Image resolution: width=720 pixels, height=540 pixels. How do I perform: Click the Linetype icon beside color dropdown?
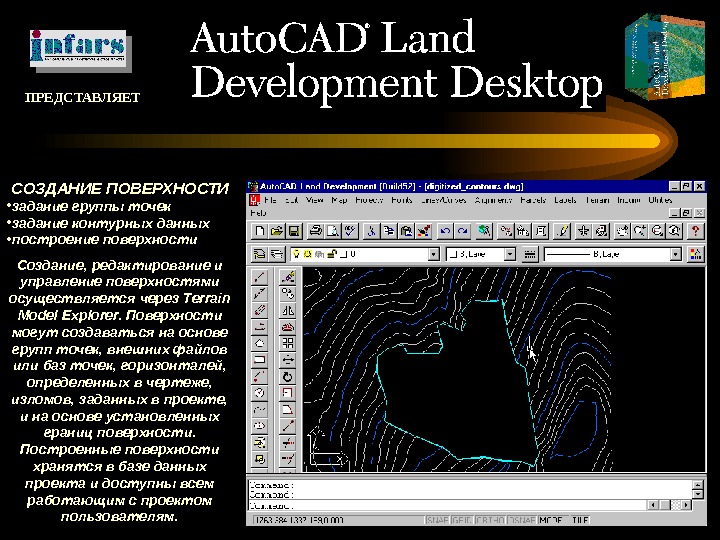529,254
